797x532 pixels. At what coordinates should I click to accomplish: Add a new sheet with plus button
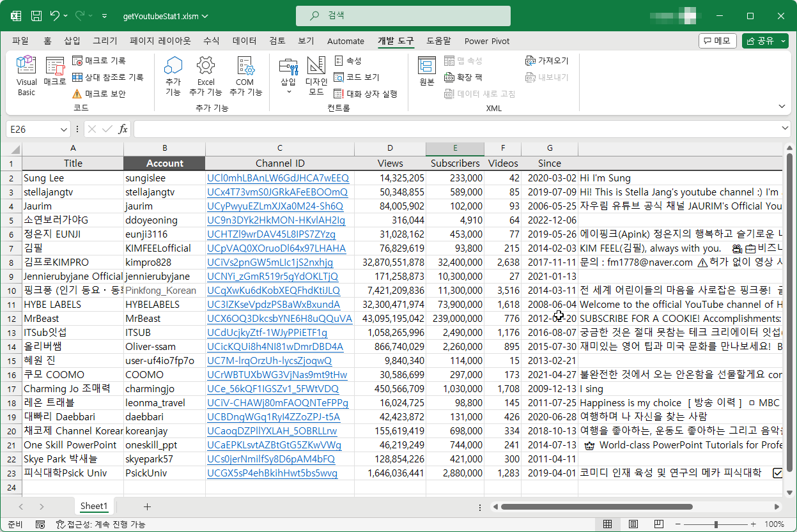click(x=147, y=506)
